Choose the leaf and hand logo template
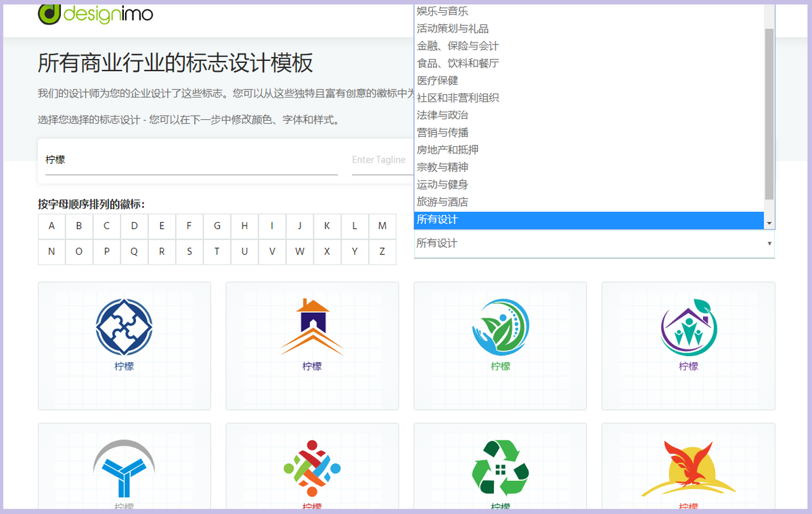812x514 pixels. [x=500, y=346]
